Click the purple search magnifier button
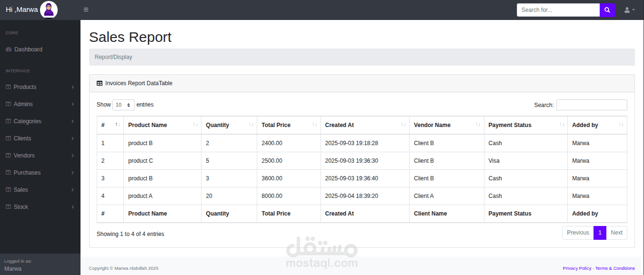This screenshot has width=644, height=275. click(x=607, y=10)
